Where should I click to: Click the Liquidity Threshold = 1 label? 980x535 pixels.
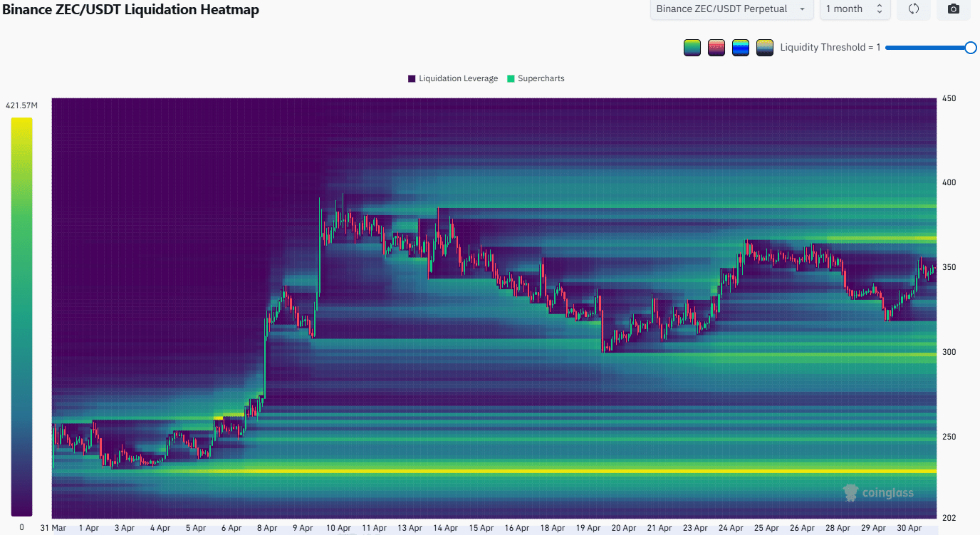tap(830, 48)
